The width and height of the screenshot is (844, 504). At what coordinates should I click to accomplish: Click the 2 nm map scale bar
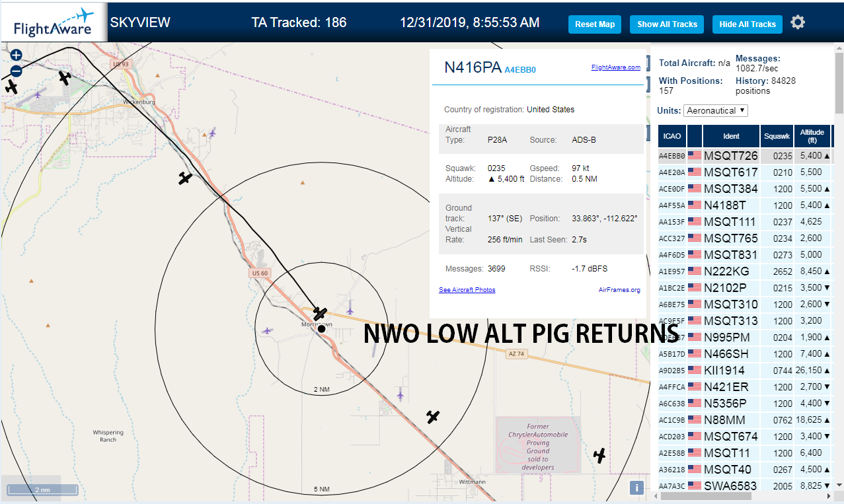tap(42, 490)
